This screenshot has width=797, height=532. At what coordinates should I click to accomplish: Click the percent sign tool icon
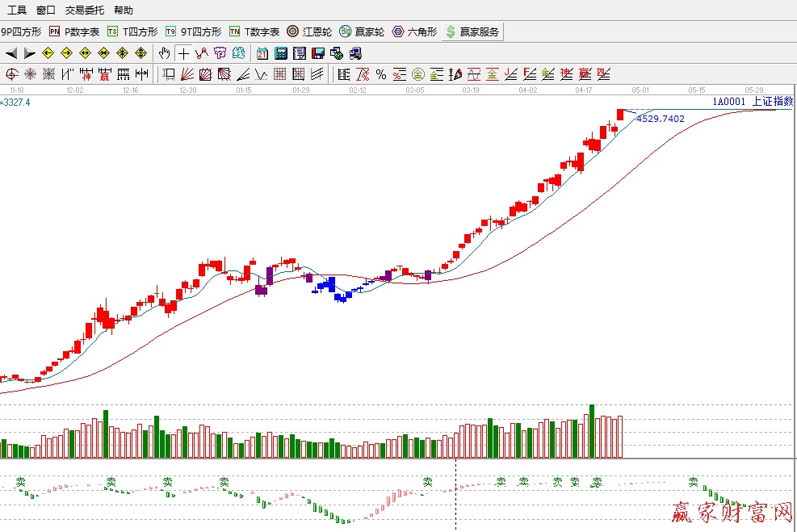[x=380, y=74]
